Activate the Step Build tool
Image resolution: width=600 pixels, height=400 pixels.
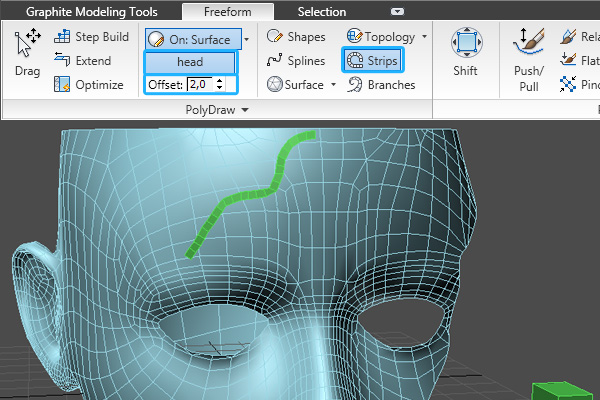91,37
